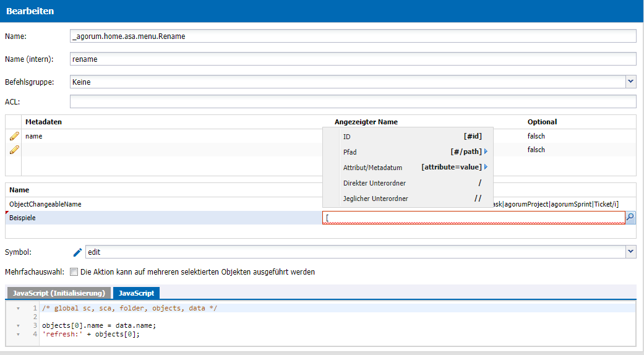Viewport: 644px width, 355px height.
Task: Open the Befehlsgruppe dropdown arrow
Action: [631, 82]
